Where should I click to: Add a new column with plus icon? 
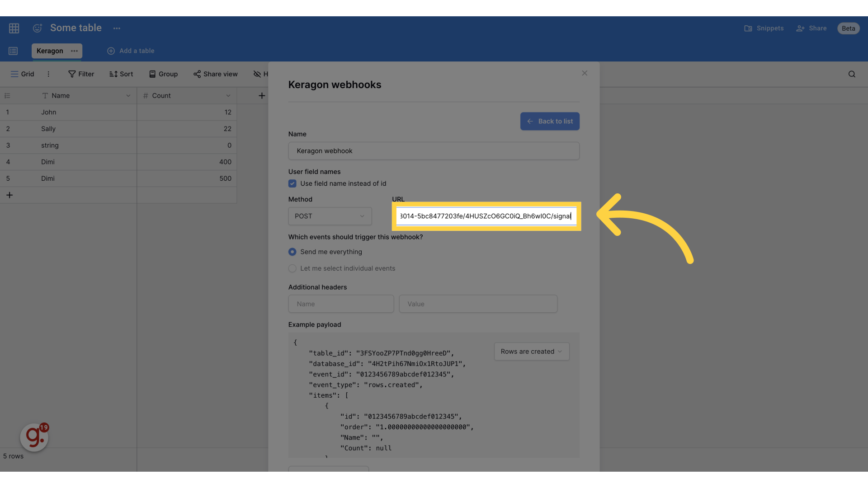pos(262,96)
